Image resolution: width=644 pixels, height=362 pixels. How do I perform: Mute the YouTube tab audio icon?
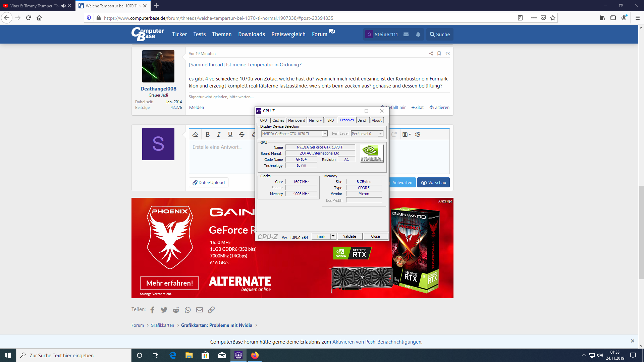coord(63,6)
